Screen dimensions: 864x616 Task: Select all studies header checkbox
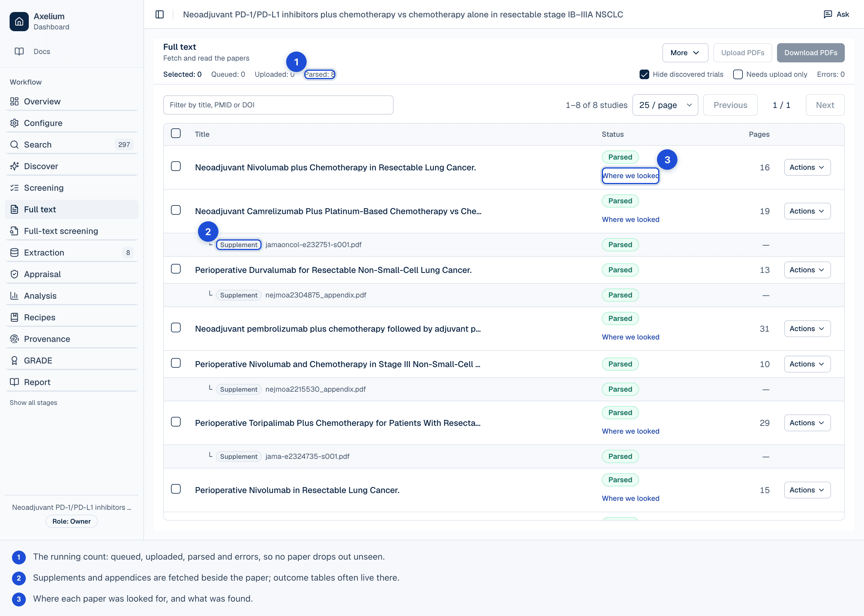176,133
